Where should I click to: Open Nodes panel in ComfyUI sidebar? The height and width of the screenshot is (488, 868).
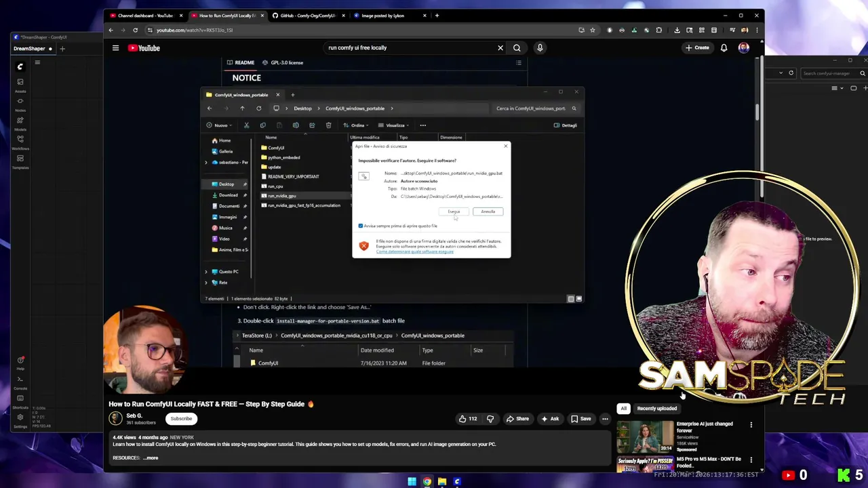point(20,104)
